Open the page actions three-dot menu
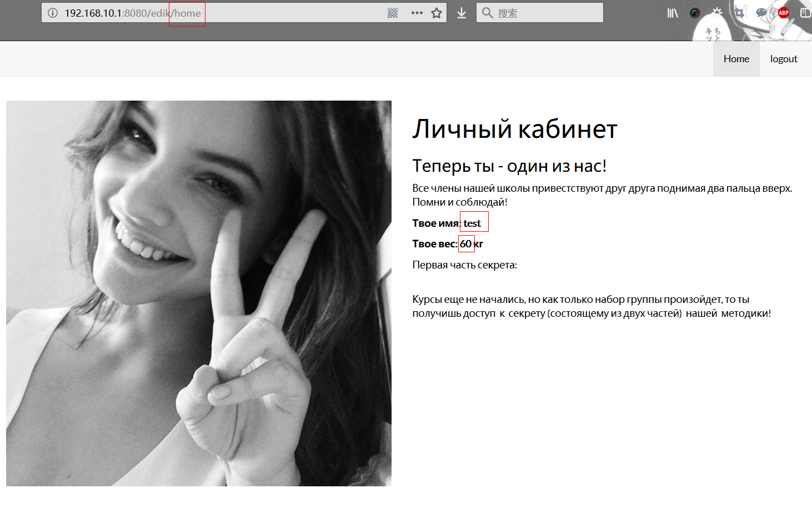The image size is (812, 513). 417,13
